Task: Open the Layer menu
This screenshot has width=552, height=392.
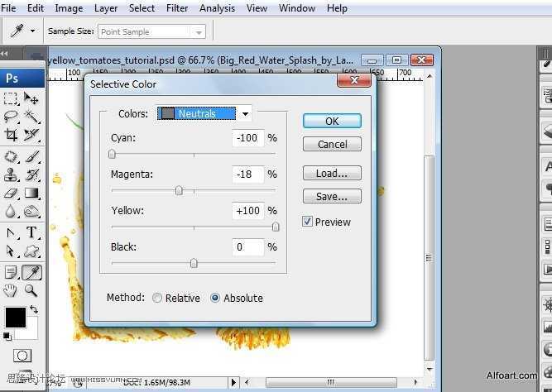Action: [x=106, y=7]
